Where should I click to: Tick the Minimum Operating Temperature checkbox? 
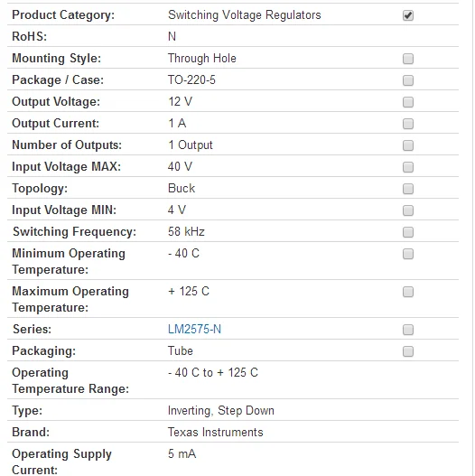pos(409,254)
